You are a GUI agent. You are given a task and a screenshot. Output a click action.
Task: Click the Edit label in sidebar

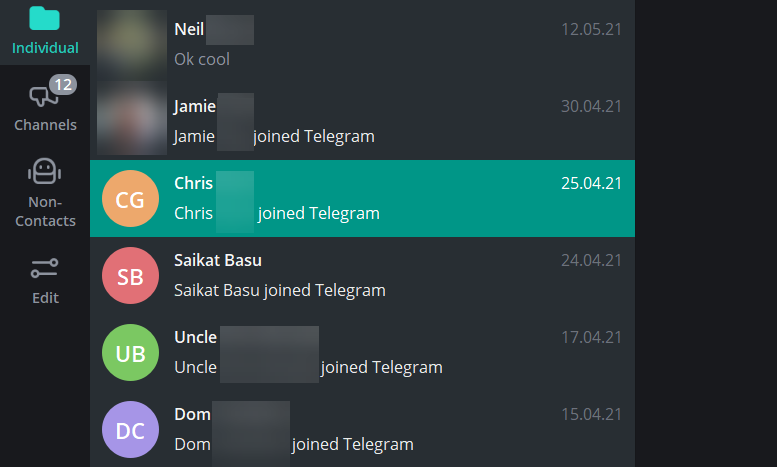(45, 297)
